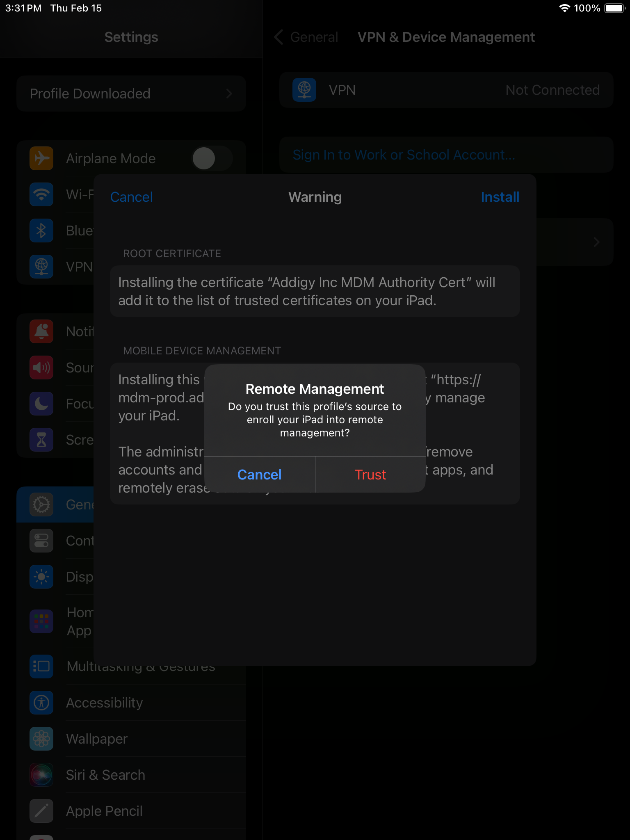Image resolution: width=630 pixels, height=840 pixels.
Task: Open VPN Not Connected row
Action: [446, 90]
